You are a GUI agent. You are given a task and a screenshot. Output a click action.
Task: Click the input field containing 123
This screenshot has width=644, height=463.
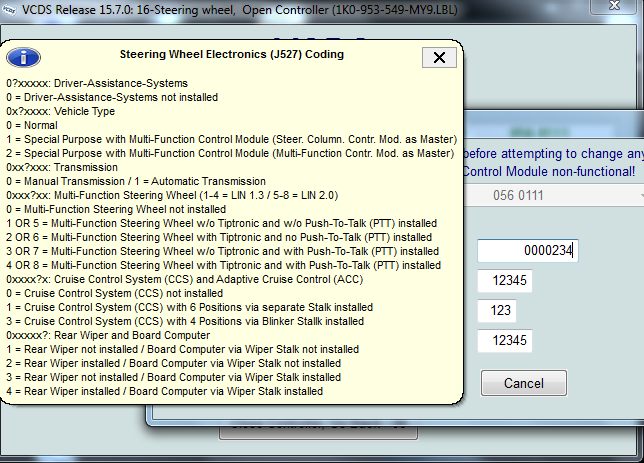point(497,311)
